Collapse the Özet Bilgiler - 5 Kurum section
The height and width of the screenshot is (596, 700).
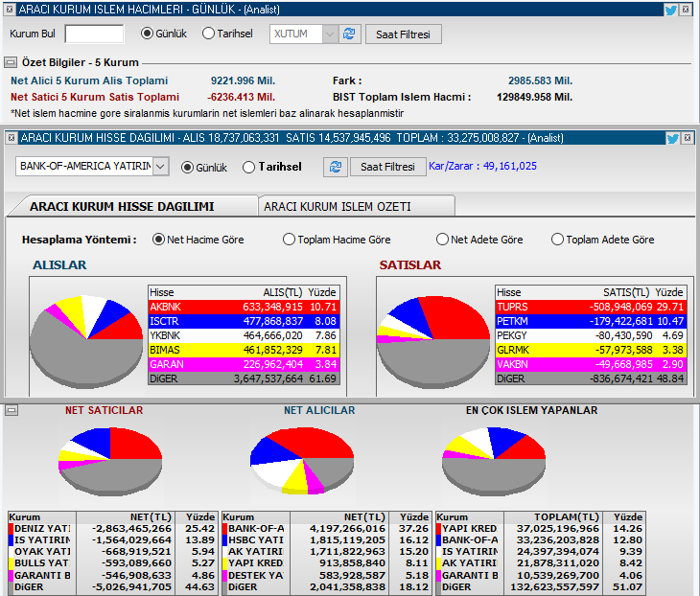[11, 62]
